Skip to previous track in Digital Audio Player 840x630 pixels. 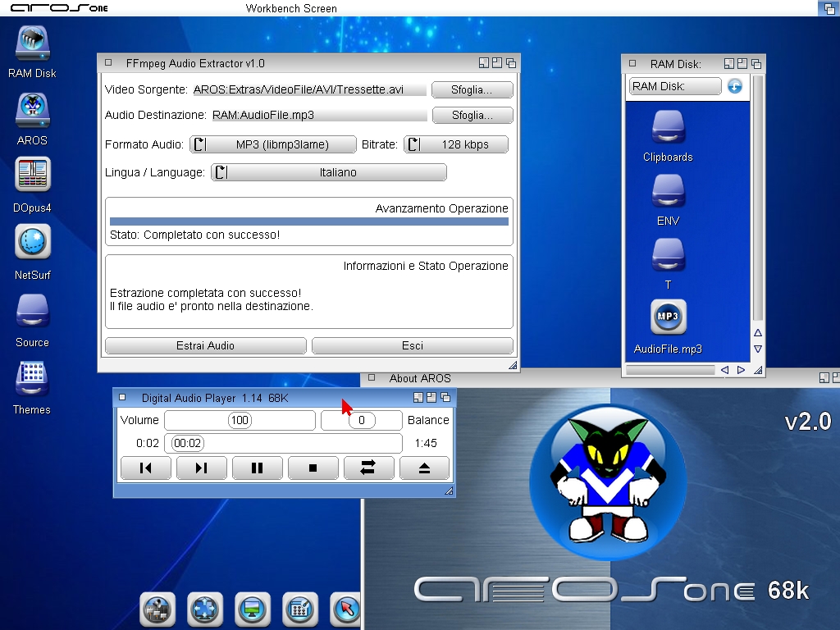point(146,468)
